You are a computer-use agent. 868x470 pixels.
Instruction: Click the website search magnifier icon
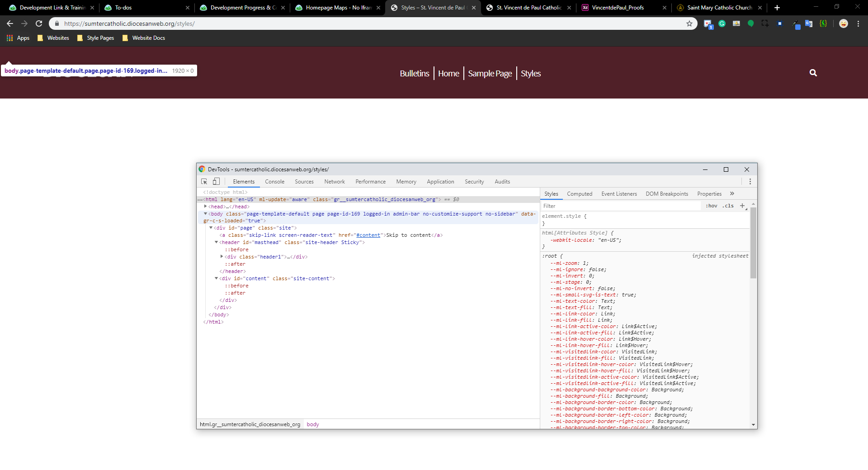click(x=813, y=73)
